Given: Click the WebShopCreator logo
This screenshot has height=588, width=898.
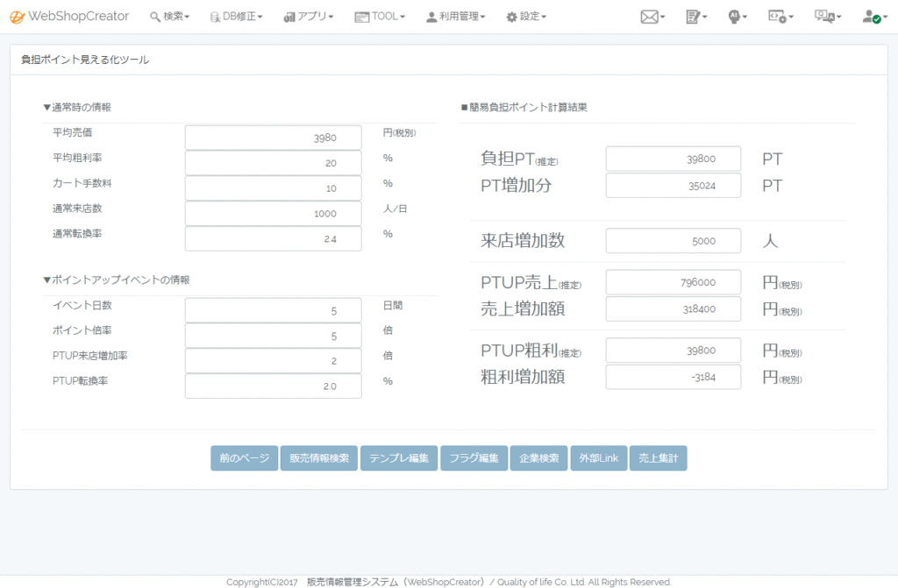Looking at the screenshot, I should (69, 17).
